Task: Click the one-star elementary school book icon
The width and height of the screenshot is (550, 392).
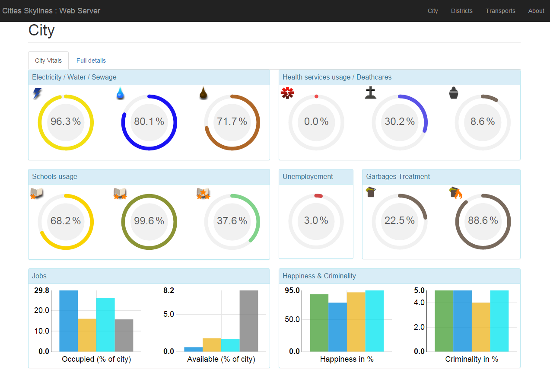Action: tap(36, 193)
